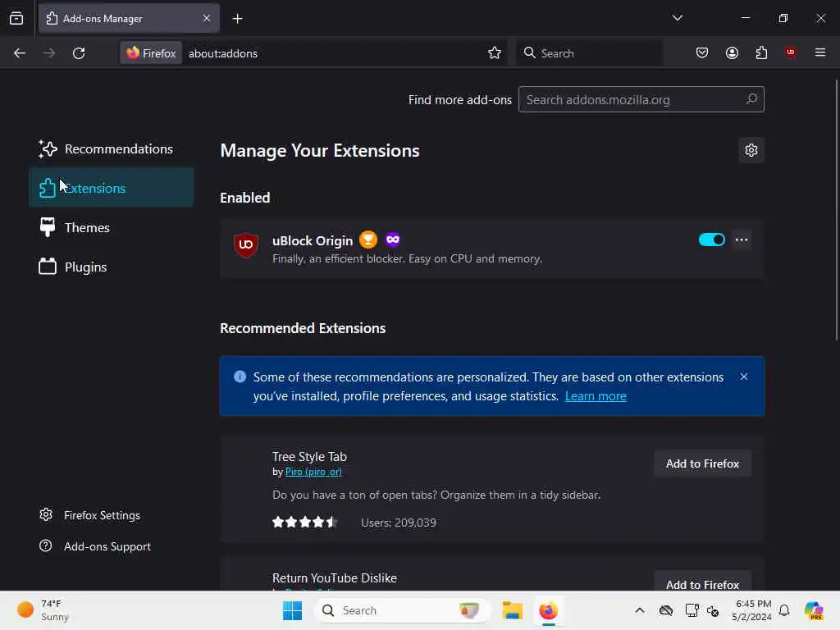The height and width of the screenshot is (630, 840).
Task: Open the Learn more link
Action: coord(596,396)
